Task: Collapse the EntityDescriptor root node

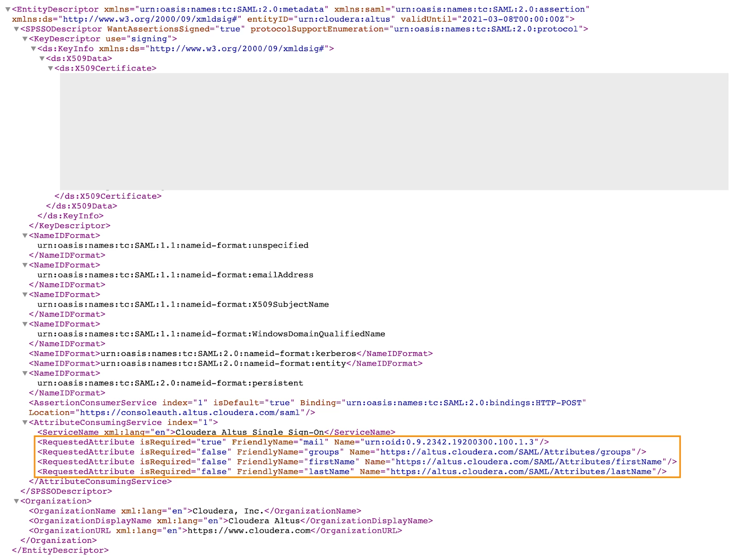Action: (7, 9)
